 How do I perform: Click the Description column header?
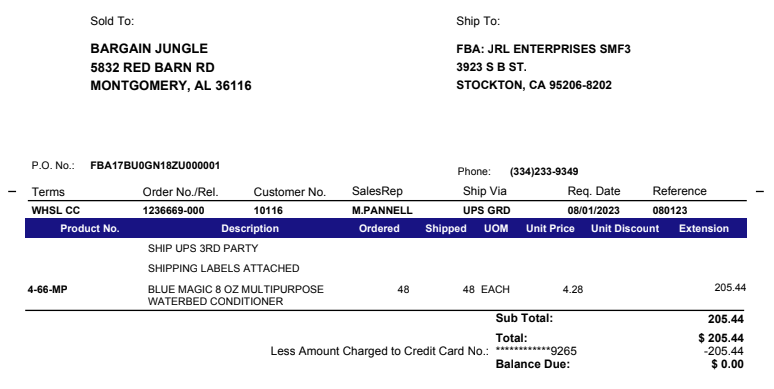click(x=250, y=229)
